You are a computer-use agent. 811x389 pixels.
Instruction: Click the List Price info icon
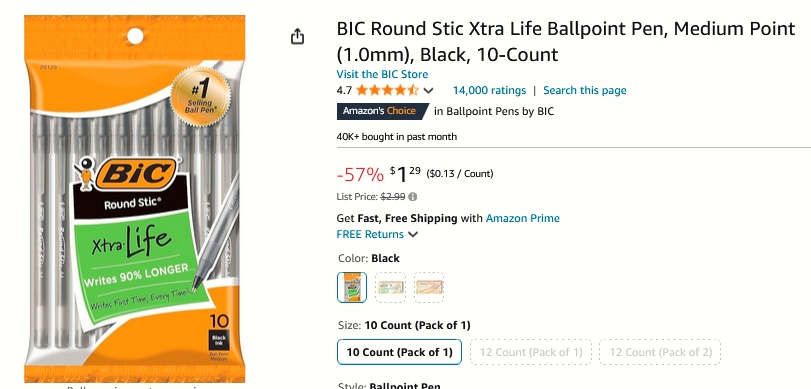pyautogui.click(x=413, y=197)
